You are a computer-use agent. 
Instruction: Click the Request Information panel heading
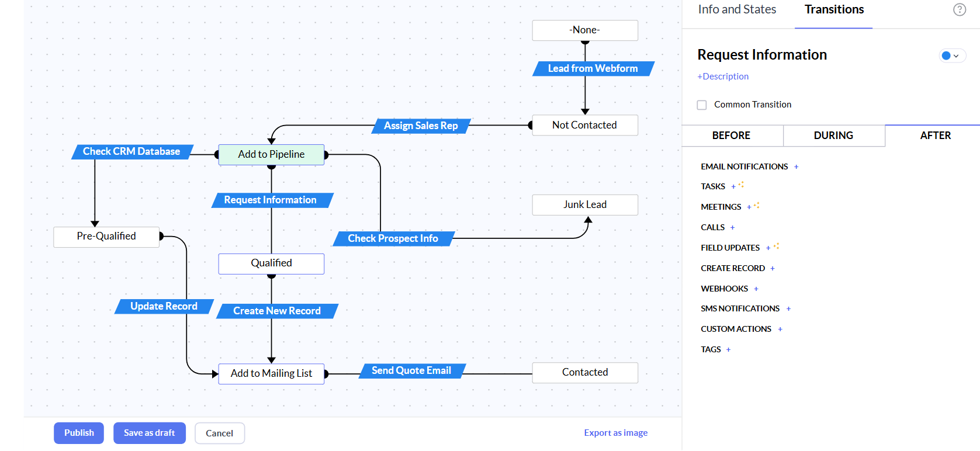[x=762, y=55]
